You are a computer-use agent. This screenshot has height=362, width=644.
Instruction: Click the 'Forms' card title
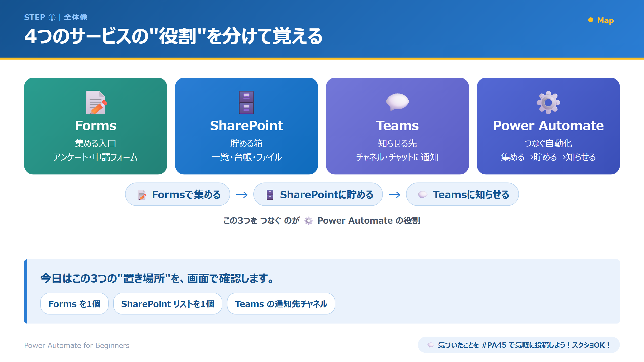pos(96,125)
